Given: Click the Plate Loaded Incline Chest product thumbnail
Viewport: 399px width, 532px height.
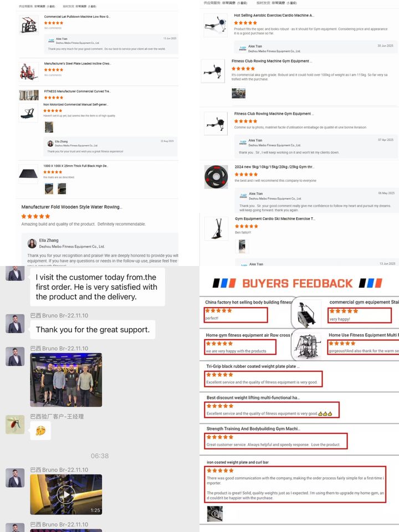Looking at the screenshot, I should [x=29, y=71].
